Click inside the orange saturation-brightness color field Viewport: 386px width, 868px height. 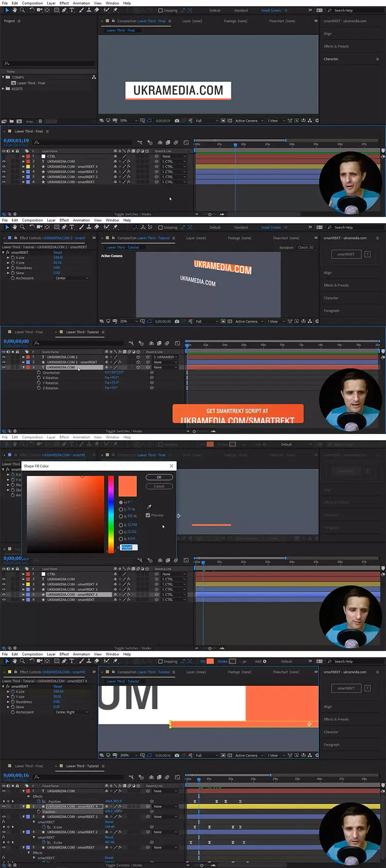click(x=65, y=514)
